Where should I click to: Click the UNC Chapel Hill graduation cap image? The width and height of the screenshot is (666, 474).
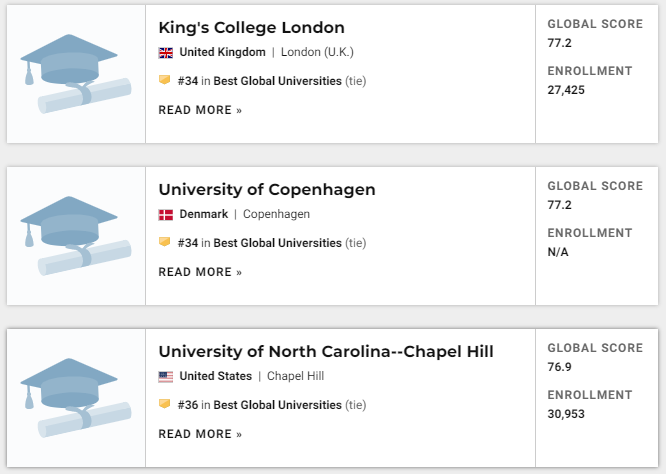tap(76, 398)
